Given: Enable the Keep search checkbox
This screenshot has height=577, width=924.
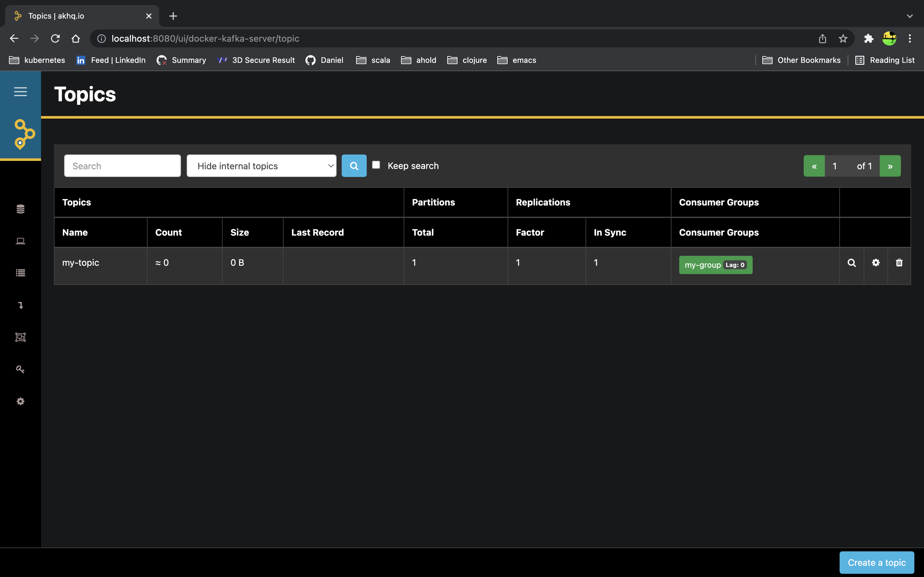Looking at the screenshot, I should (376, 165).
